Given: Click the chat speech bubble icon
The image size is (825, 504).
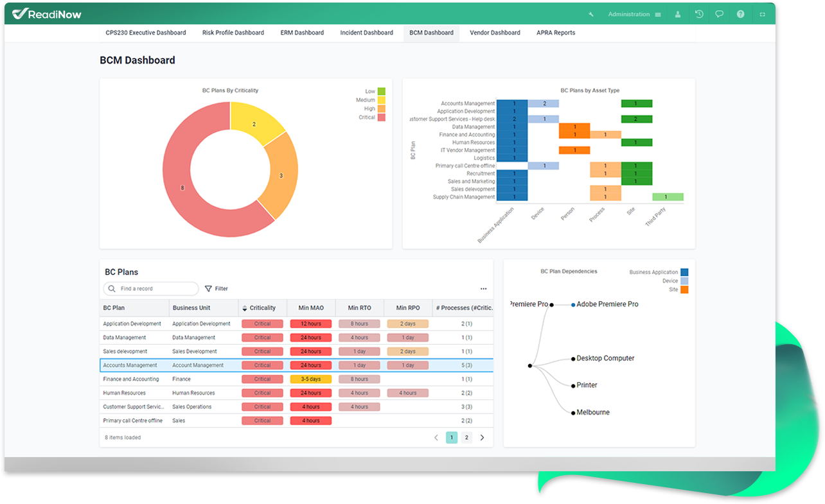Looking at the screenshot, I should [x=720, y=14].
